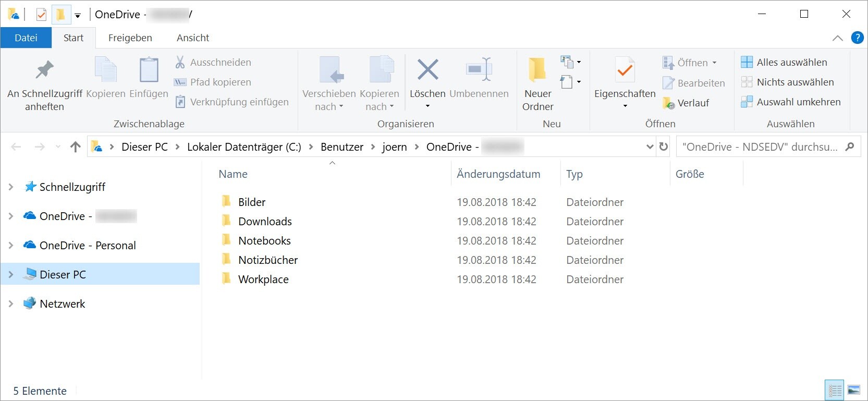
Task: Open help via the blue question mark
Action: [857, 38]
